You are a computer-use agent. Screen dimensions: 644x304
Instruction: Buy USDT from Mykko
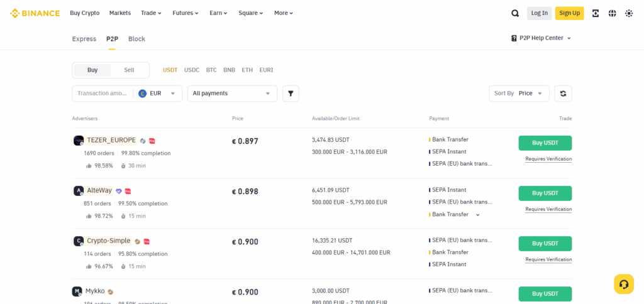545,294
